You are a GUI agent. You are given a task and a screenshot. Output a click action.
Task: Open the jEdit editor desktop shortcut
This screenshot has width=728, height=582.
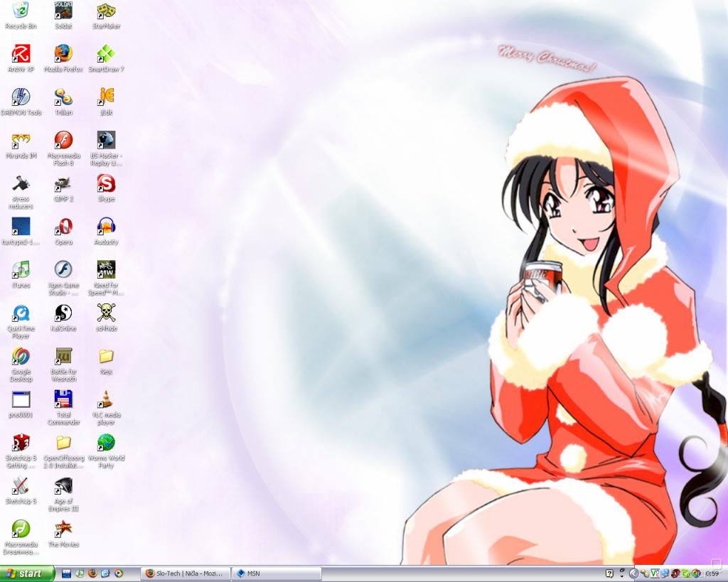pyautogui.click(x=107, y=102)
